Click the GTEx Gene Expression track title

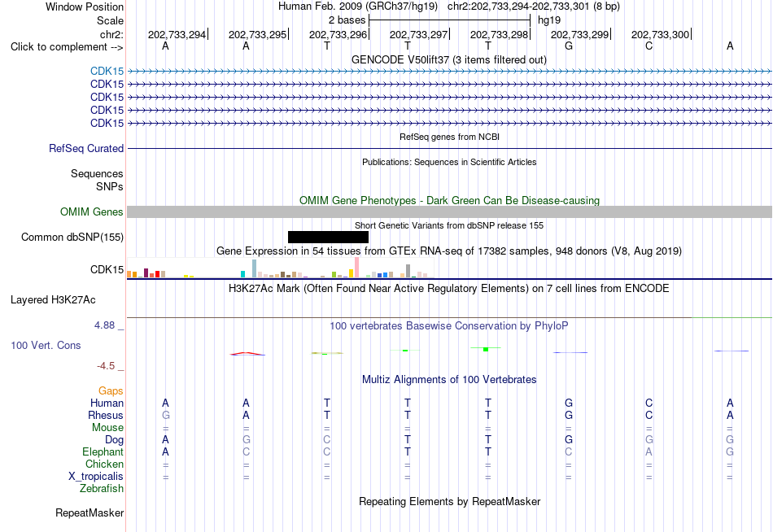click(449, 251)
